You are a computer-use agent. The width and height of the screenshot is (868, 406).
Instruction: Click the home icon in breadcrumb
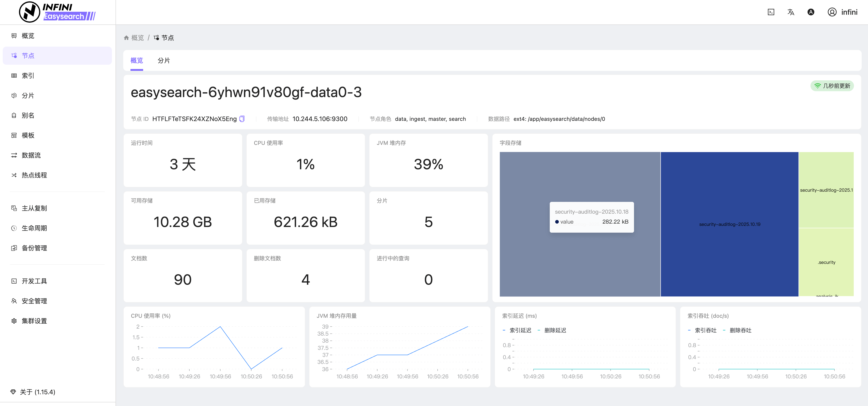[126, 38]
